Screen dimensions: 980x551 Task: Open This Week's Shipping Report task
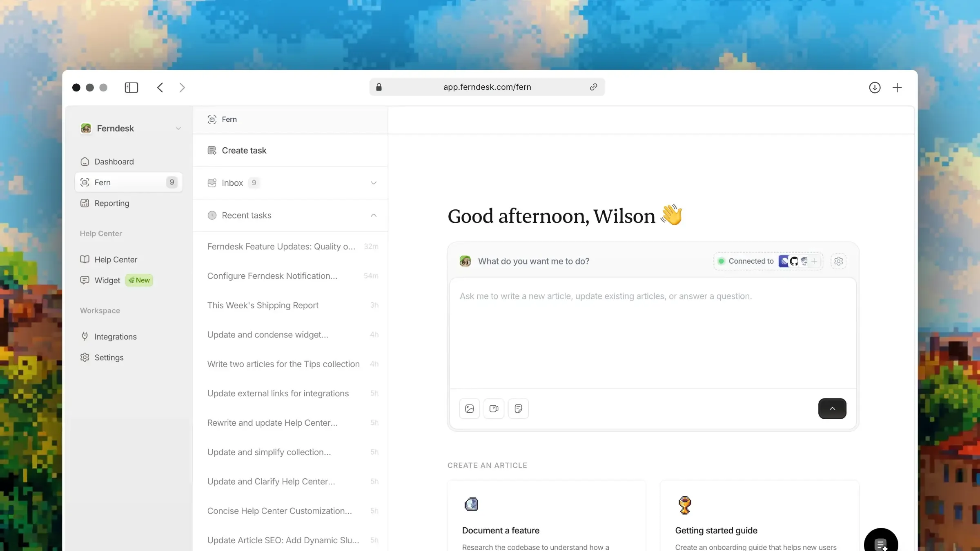(263, 305)
